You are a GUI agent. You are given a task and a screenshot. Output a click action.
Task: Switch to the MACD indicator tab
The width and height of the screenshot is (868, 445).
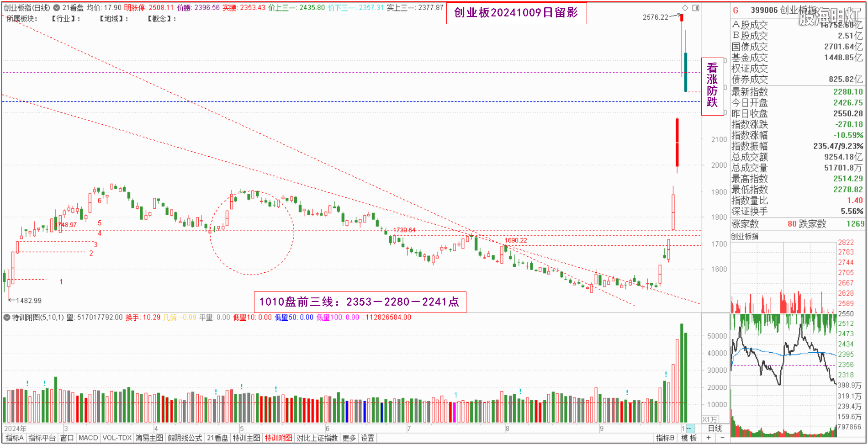pos(88,438)
